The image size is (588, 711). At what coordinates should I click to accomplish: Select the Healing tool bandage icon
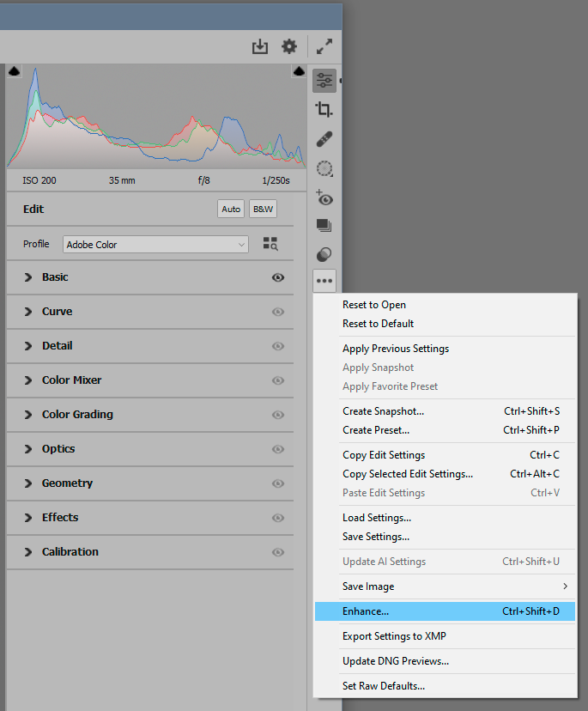324,139
